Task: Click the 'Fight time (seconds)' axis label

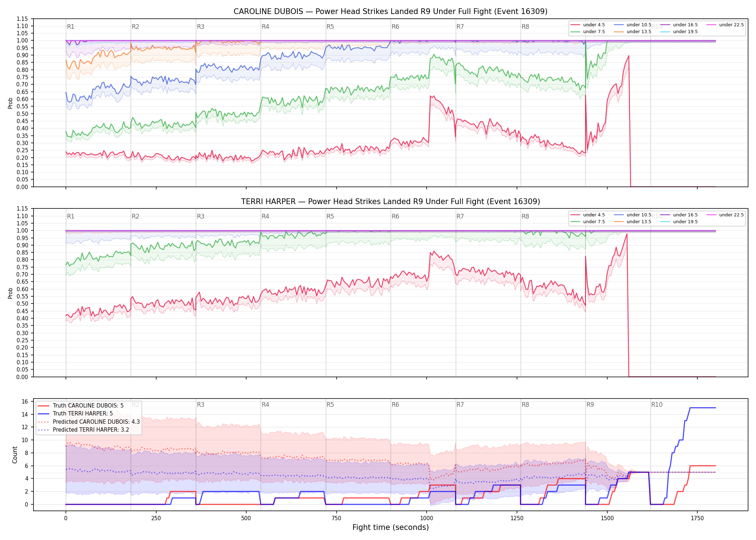Action: tap(391, 527)
